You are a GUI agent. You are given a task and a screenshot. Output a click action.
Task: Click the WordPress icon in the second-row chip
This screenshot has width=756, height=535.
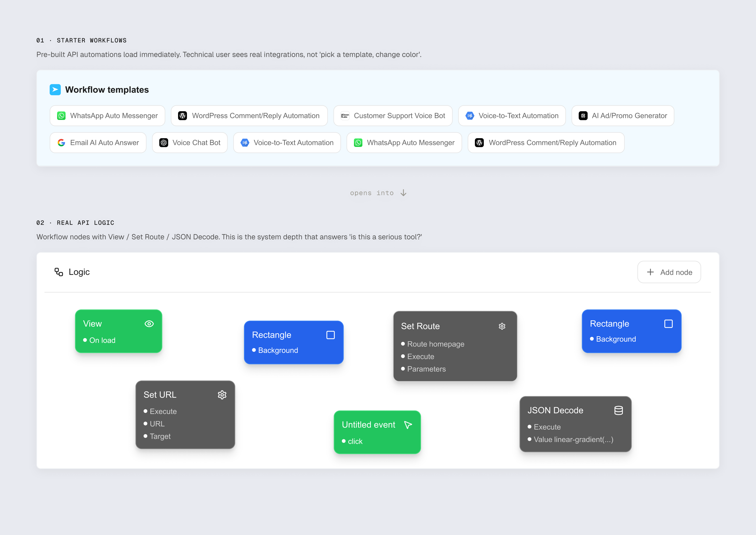[479, 143]
